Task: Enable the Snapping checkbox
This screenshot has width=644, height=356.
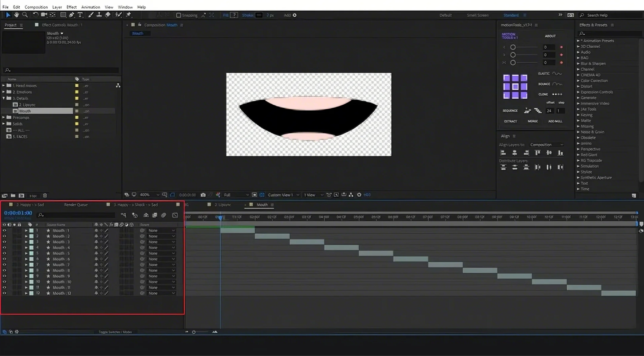Action: point(178,15)
